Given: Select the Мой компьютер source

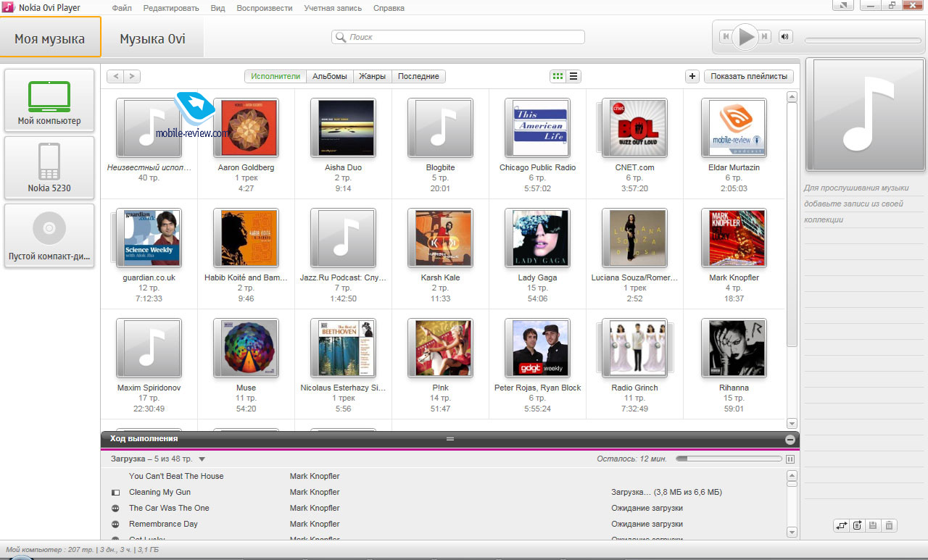Looking at the screenshot, I should pyautogui.click(x=49, y=100).
